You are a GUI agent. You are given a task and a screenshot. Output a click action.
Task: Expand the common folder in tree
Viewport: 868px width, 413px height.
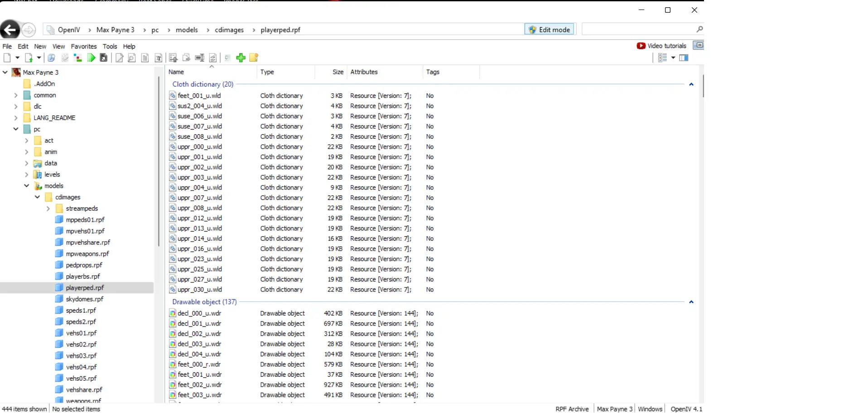(x=16, y=95)
